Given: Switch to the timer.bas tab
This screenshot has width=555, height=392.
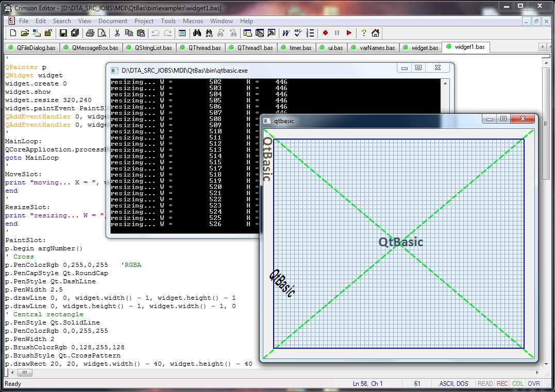Looking at the screenshot, I should click(x=297, y=48).
